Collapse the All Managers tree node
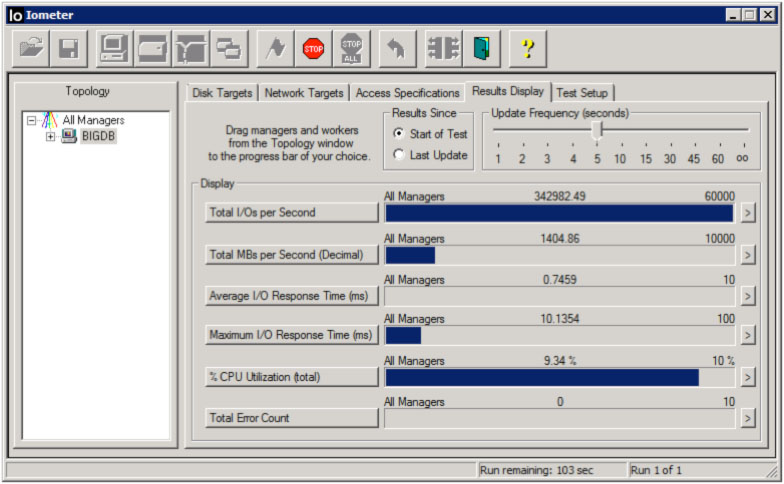The image size is (784, 484). click(x=32, y=120)
